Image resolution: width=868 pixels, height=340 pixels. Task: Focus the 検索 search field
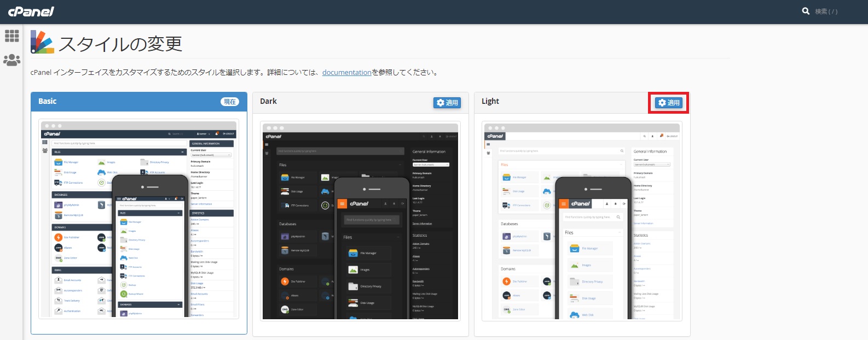coord(826,11)
